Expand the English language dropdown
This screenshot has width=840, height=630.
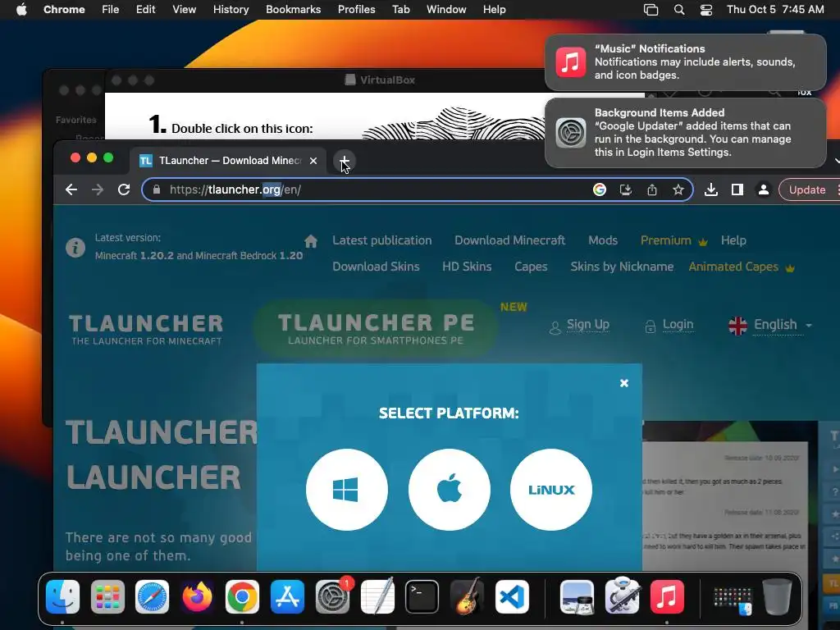[x=770, y=325]
